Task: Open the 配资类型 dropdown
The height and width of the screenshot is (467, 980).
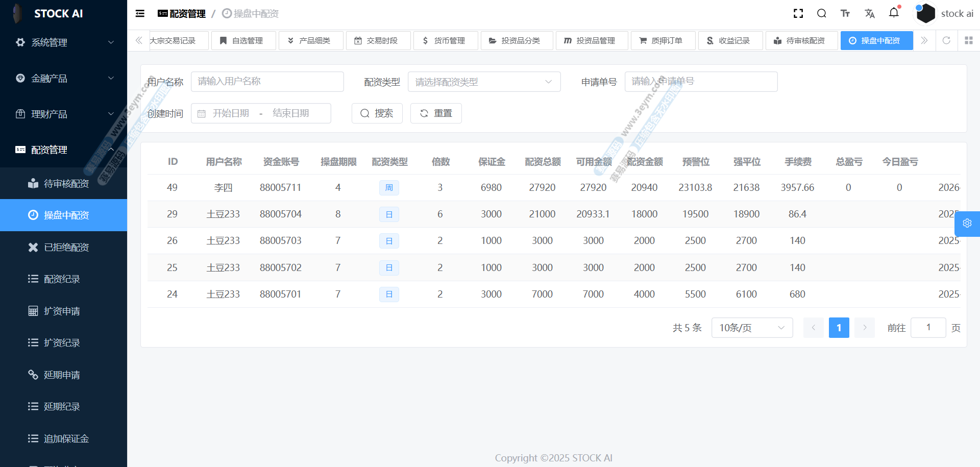Action: (x=483, y=82)
